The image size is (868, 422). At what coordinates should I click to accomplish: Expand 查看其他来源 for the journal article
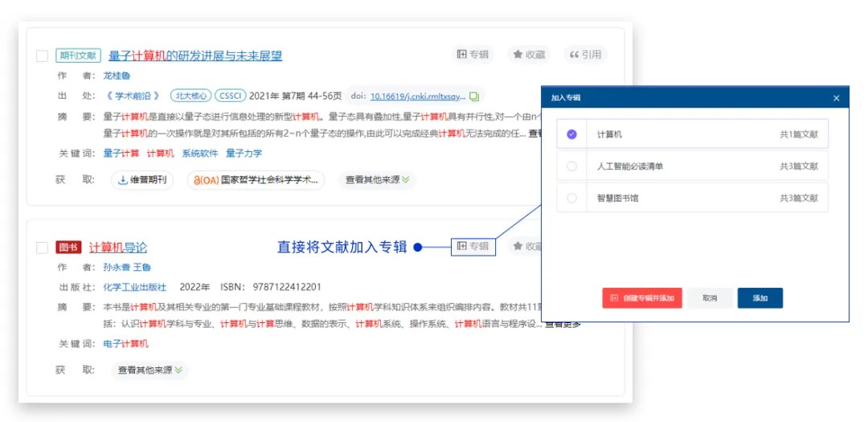point(378,180)
